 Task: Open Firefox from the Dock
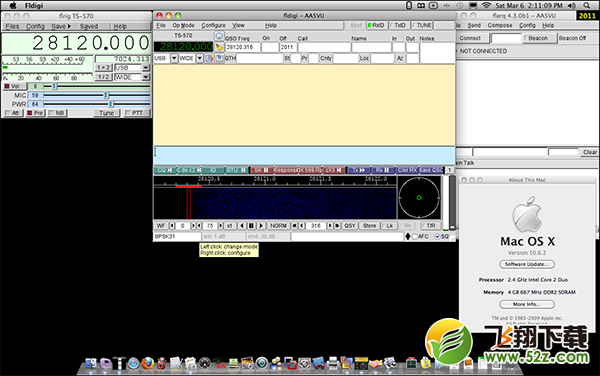click(148, 363)
